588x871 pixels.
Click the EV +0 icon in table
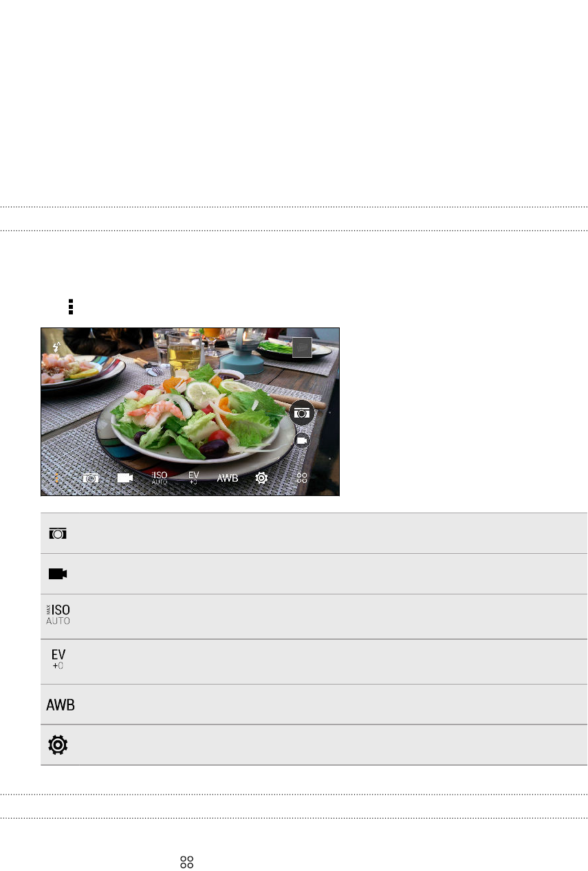(58, 658)
